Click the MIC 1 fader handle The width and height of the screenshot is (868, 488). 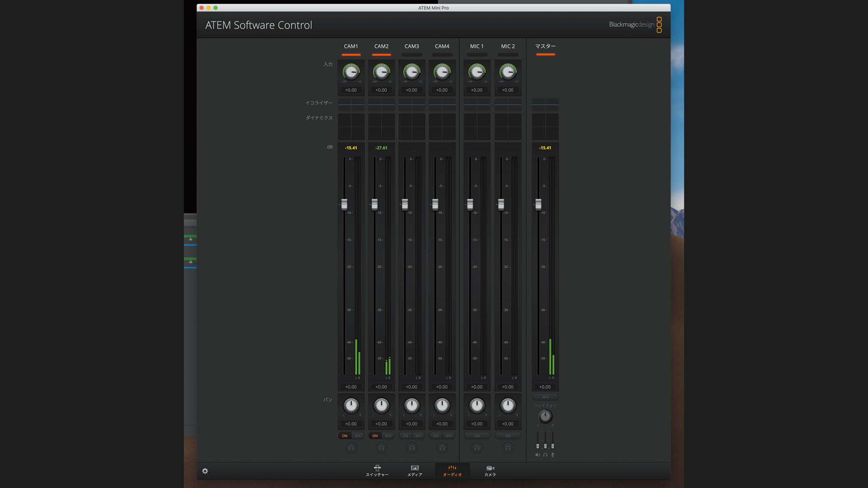pos(470,204)
